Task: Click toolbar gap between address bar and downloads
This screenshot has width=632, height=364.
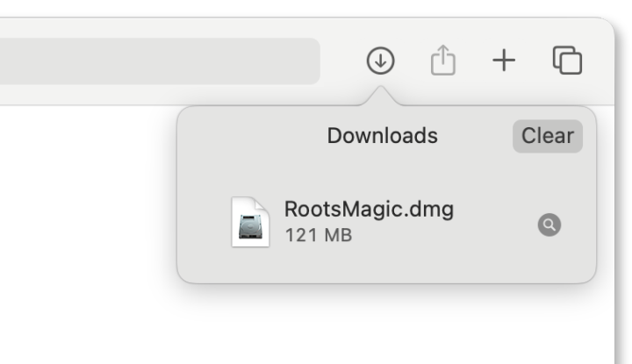Action: pos(342,61)
